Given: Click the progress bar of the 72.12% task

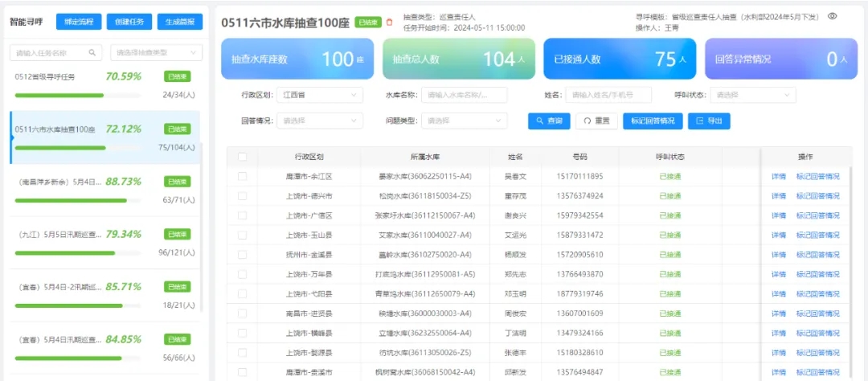Looking at the screenshot, I should (x=77, y=148).
